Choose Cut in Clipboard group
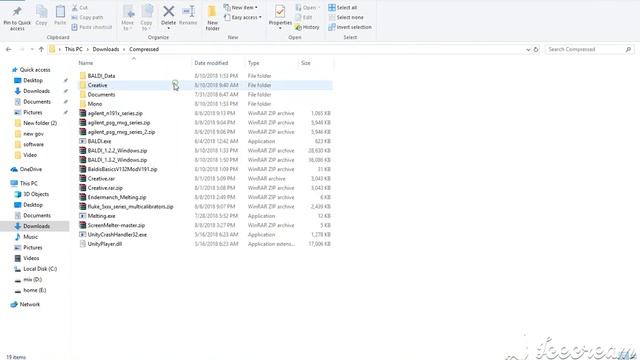The image size is (640, 360). 80,8
